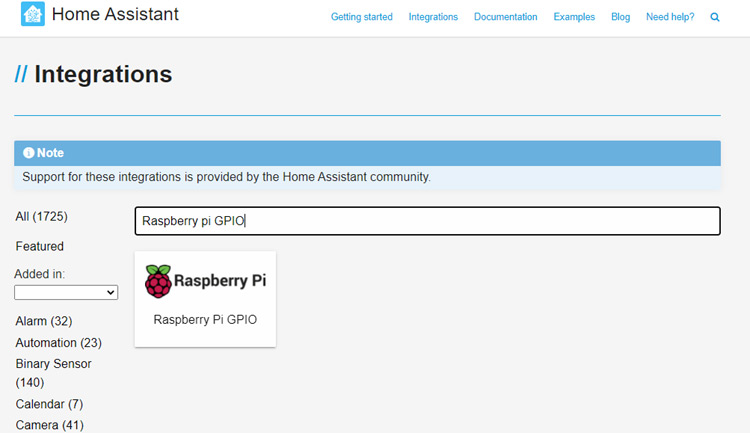Filter by Binary Sensor (140) category
Viewport: 750px width, 433px height.
(x=54, y=373)
